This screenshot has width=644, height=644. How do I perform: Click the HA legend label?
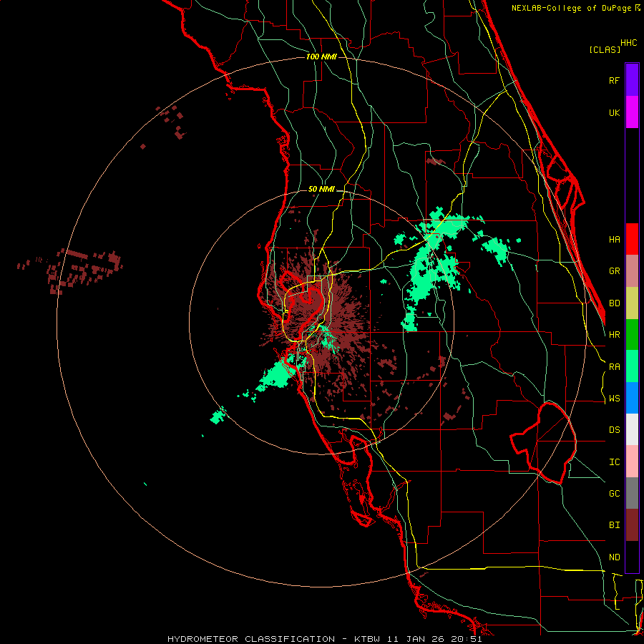click(x=614, y=239)
